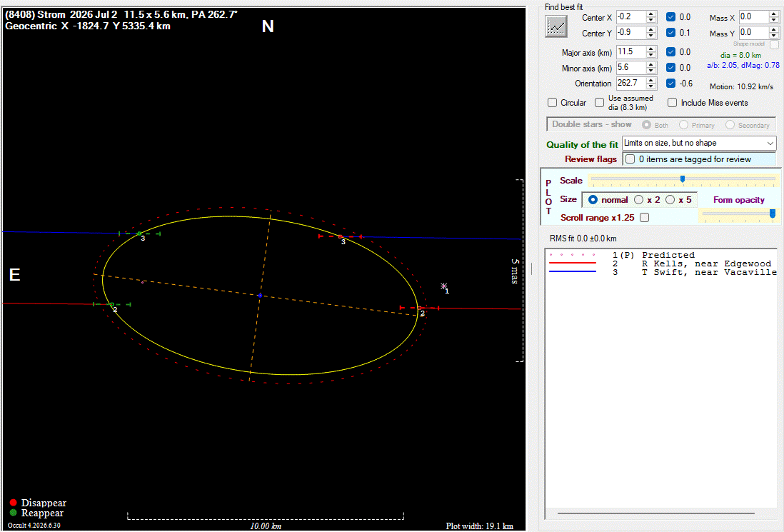Adjust the Form opacity slider
Screen dimensions: 784x532
[772, 214]
